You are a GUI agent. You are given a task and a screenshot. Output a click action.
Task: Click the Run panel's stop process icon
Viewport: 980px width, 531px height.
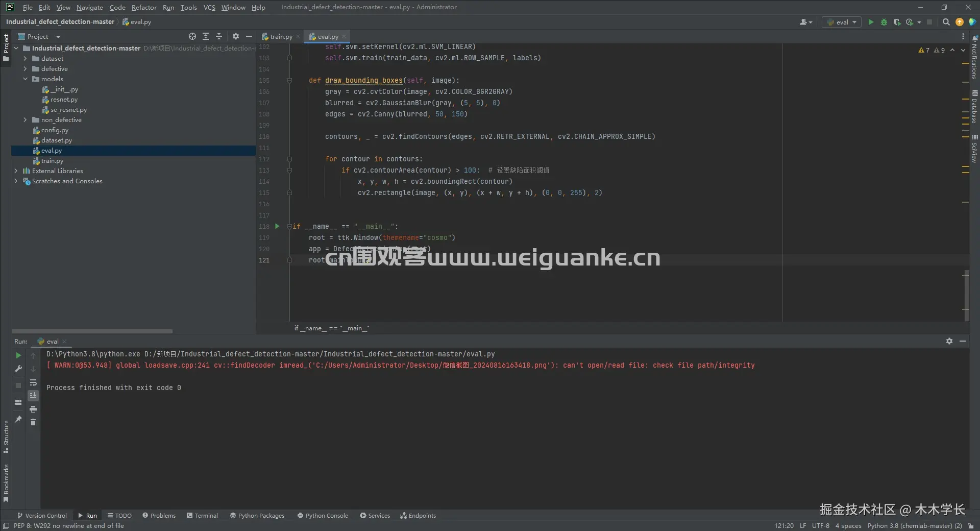point(18,385)
